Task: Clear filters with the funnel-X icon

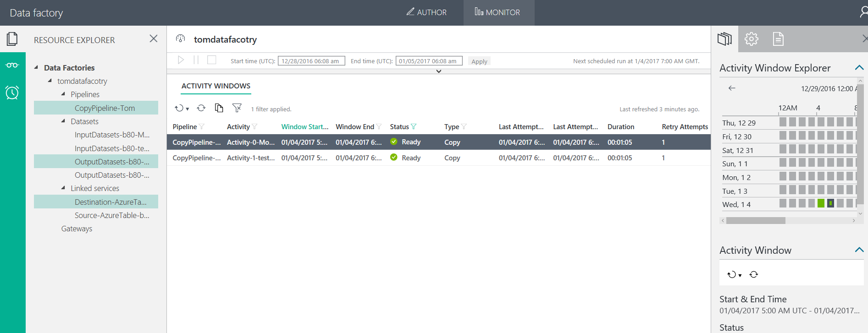Action: pos(237,108)
